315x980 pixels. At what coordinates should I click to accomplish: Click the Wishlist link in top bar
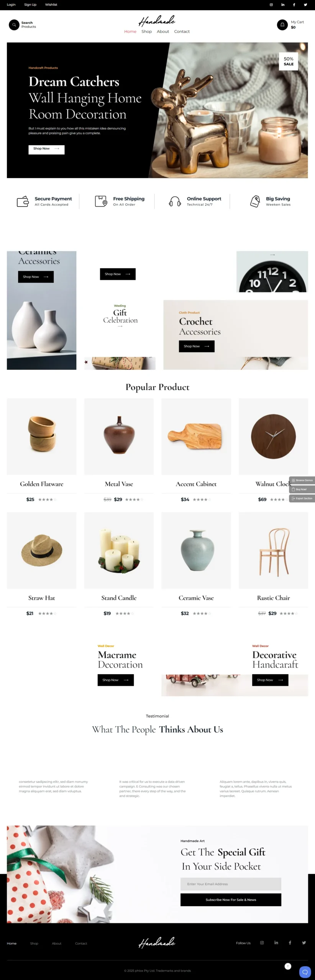pos(51,5)
